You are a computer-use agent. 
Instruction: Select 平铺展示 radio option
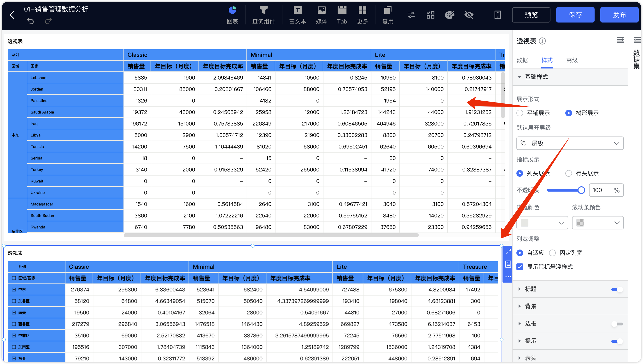(x=520, y=113)
